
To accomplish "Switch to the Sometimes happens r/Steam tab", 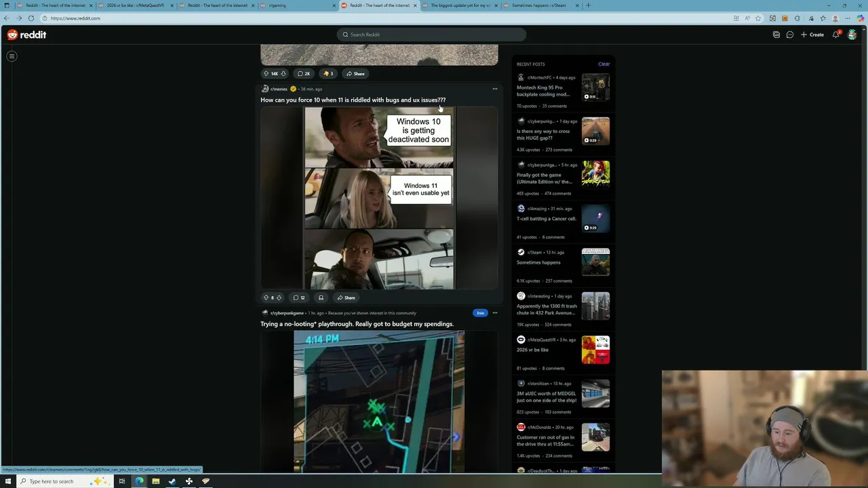I will 539,5.
